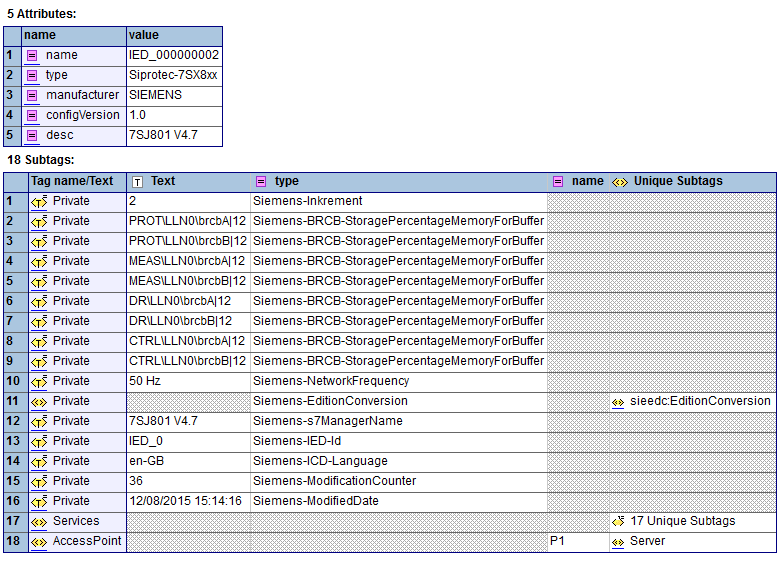Click the attribute icon beside 'configVersion'

point(32,116)
